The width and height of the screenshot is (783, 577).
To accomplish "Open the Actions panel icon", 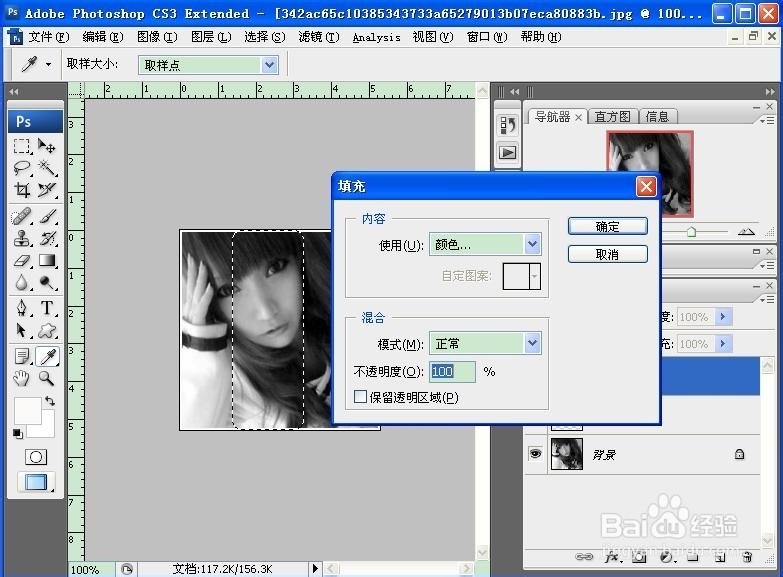I will click(508, 152).
